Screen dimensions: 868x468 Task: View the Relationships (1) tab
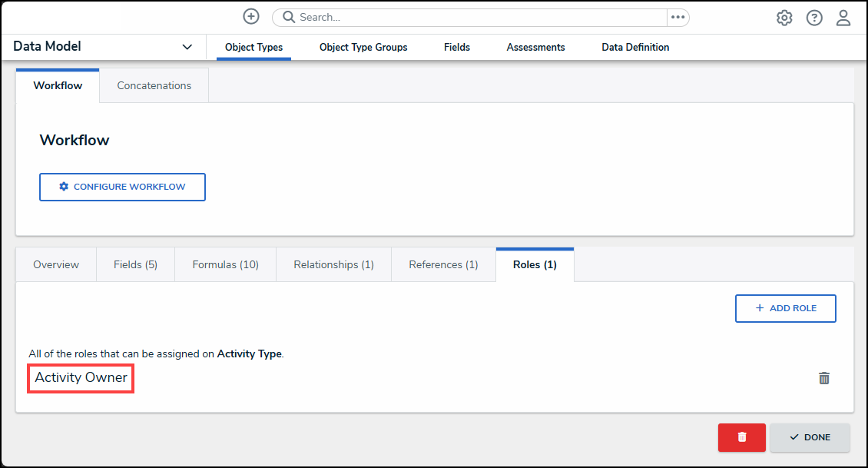333,265
